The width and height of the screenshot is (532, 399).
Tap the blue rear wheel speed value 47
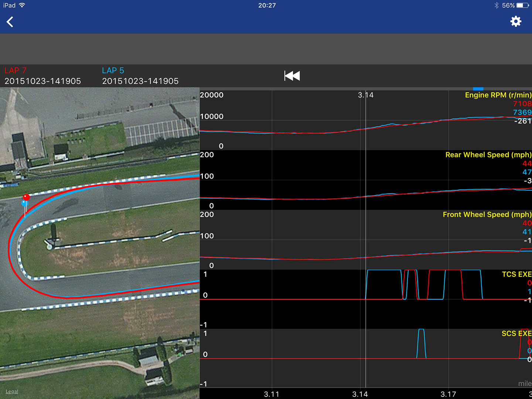click(527, 172)
